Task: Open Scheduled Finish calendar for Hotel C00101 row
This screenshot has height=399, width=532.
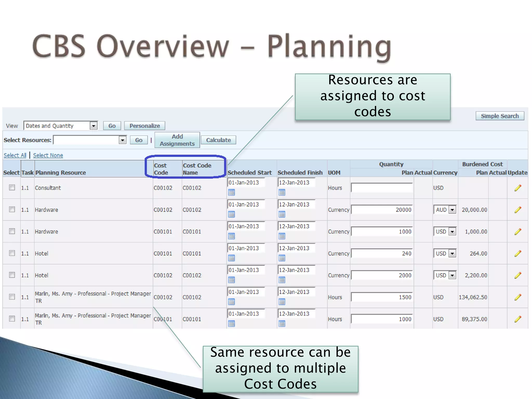Action: [282, 258]
